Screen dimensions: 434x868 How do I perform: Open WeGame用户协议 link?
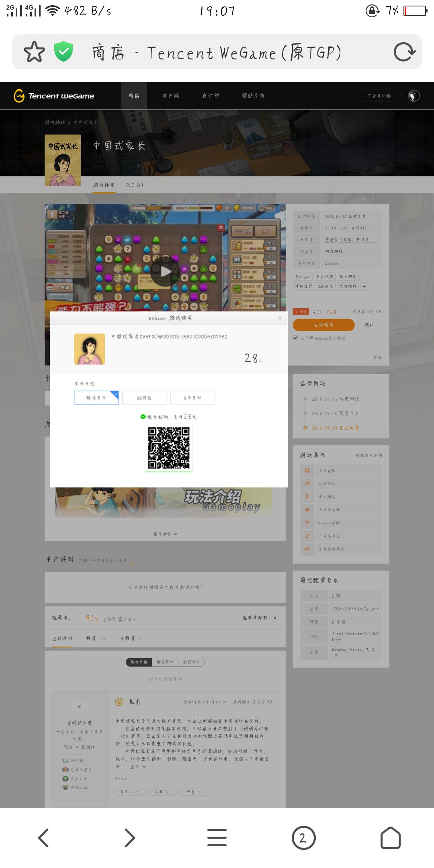[x=330, y=338]
